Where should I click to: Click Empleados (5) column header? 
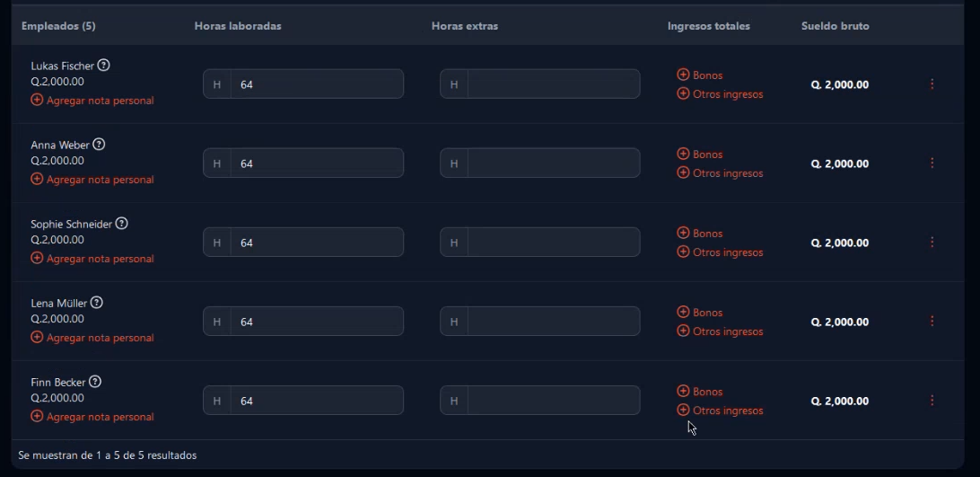click(x=58, y=26)
